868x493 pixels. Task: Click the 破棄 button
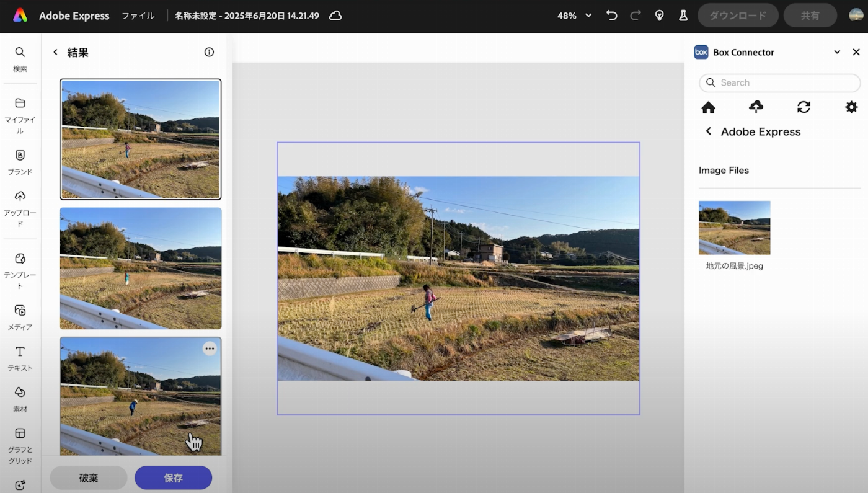click(x=89, y=478)
